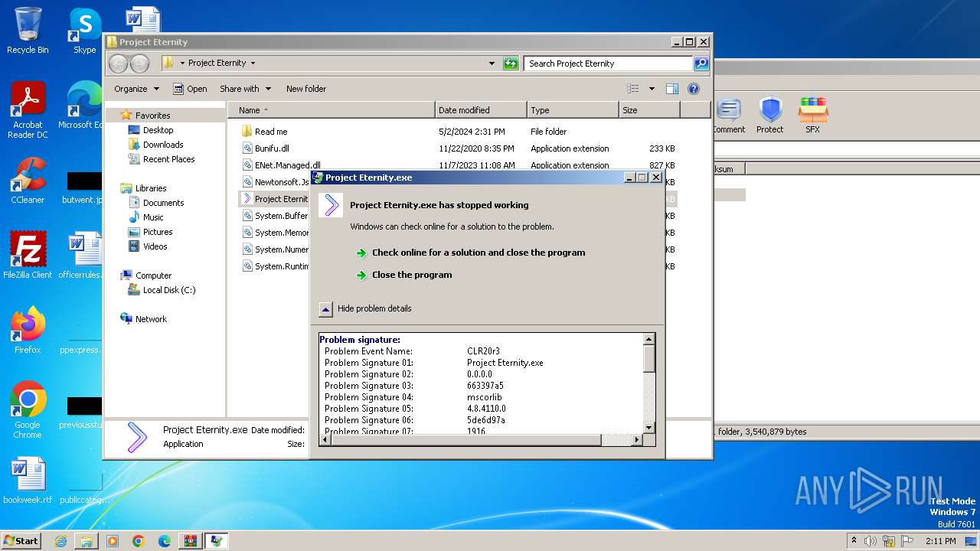This screenshot has width=980, height=551.
Task: Click the SFX icon in the background window
Action: pos(813,115)
